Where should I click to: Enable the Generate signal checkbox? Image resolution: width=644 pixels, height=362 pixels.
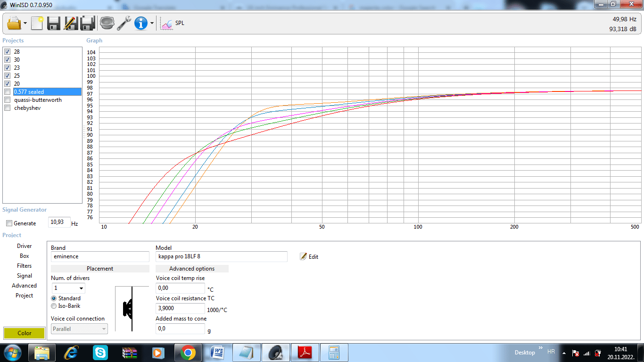[x=9, y=223]
